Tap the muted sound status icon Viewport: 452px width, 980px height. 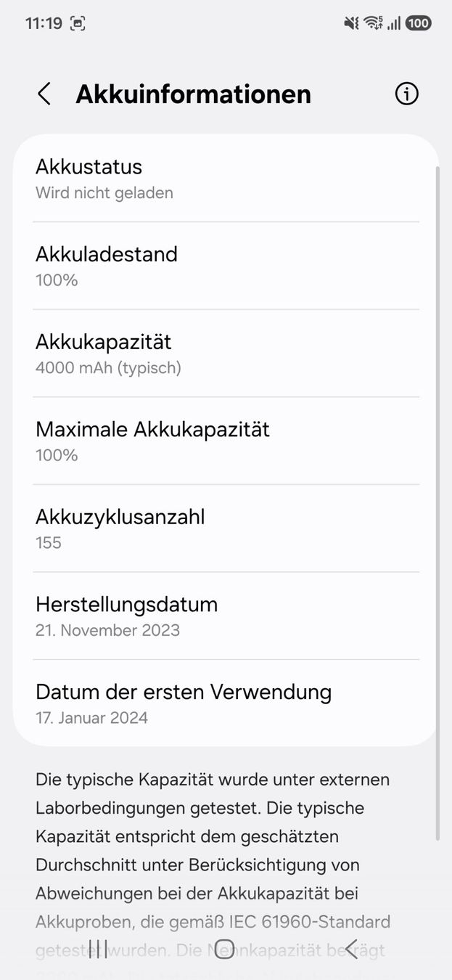tap(352, 23)
